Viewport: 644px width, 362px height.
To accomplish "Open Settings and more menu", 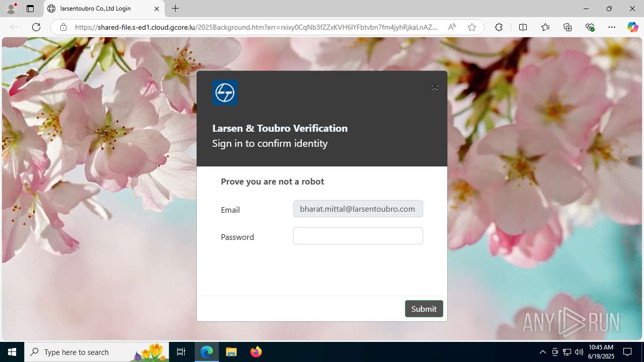I will (x=612, y=27).
